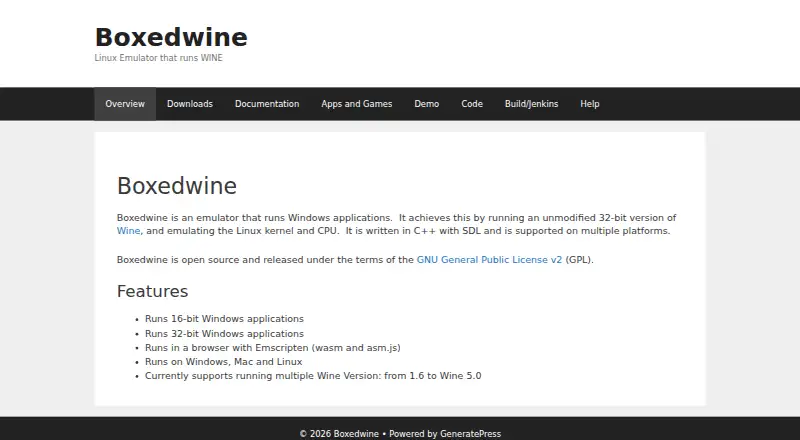Open the Demo page
The height and width of the screenshot is (440, 800).
pos(427,104)
